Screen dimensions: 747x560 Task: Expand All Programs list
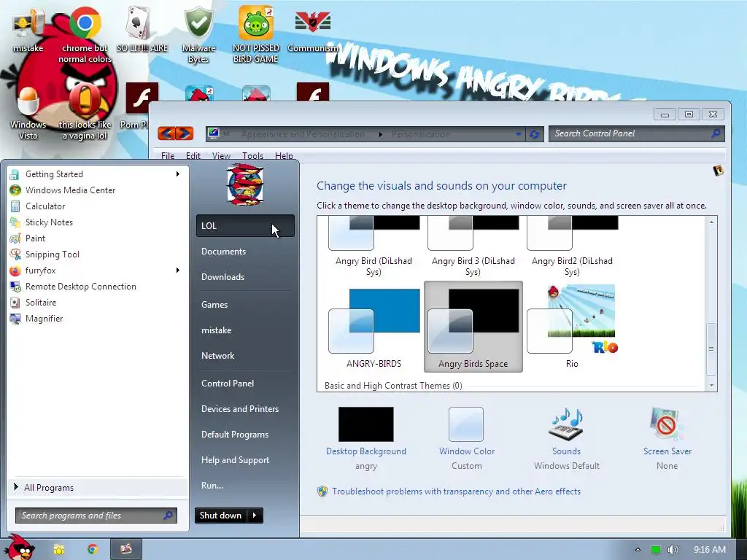point(97,488)
